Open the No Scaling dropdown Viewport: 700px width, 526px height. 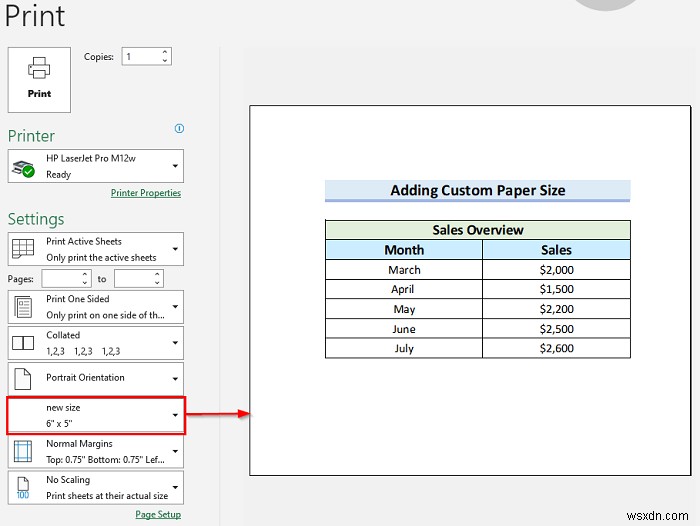tap(96, 488)
